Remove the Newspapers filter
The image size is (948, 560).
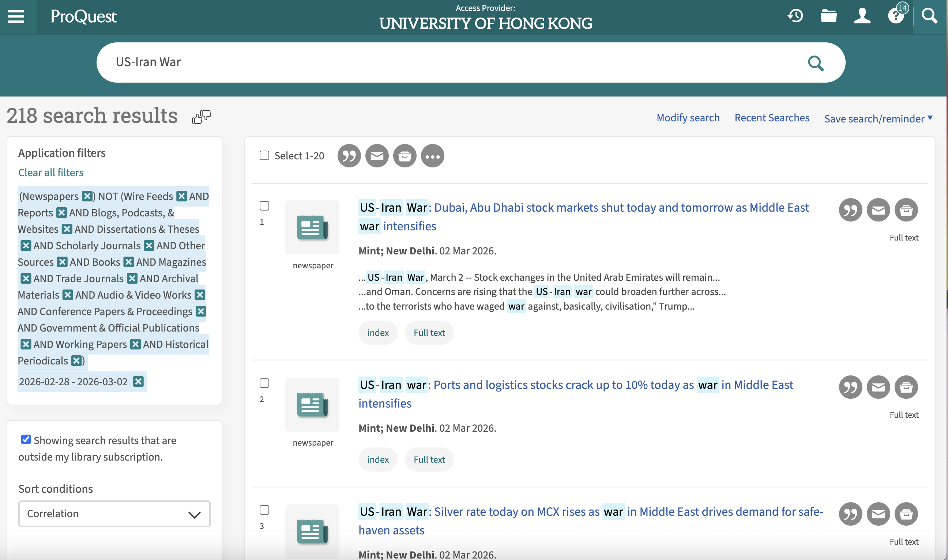point(87,196)
